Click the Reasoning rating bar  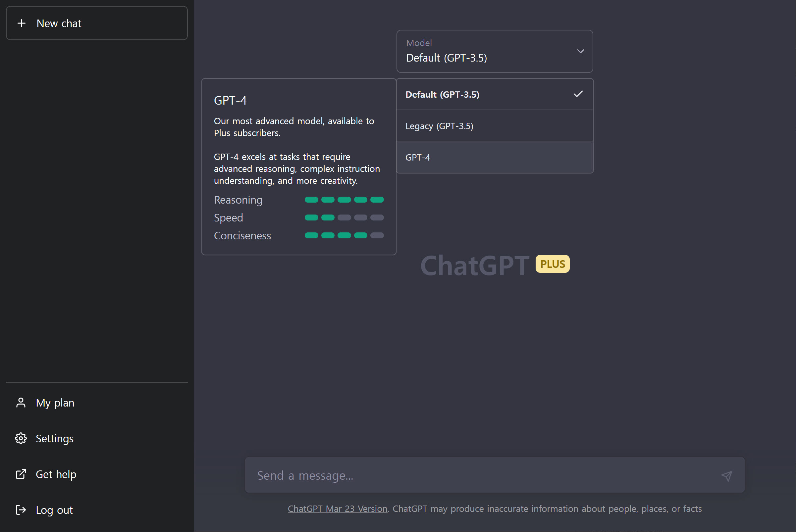pos(344,200)
